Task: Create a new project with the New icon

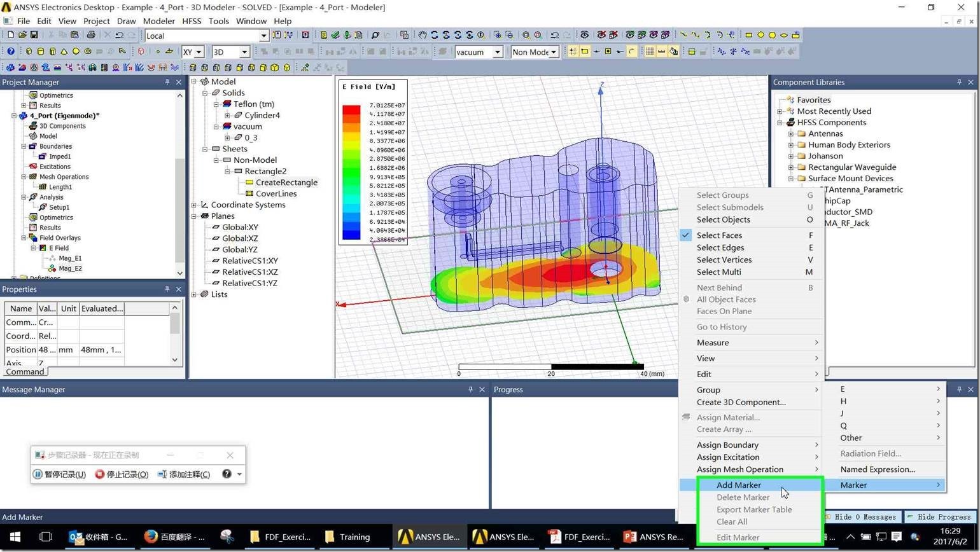Action: (11, 35)
